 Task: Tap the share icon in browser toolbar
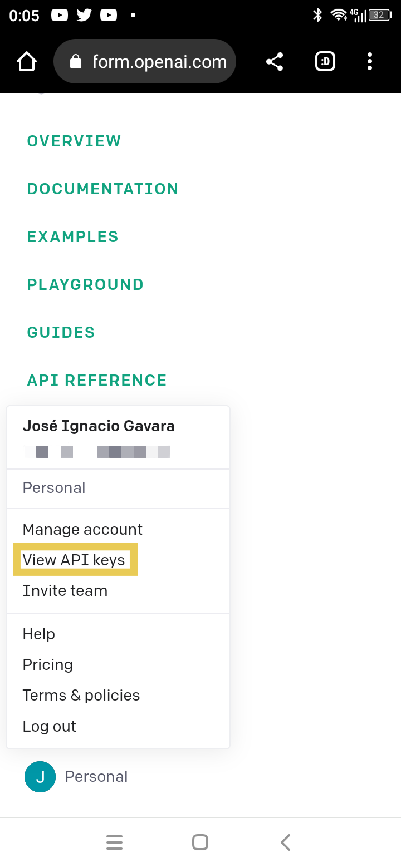click(275, 62)
